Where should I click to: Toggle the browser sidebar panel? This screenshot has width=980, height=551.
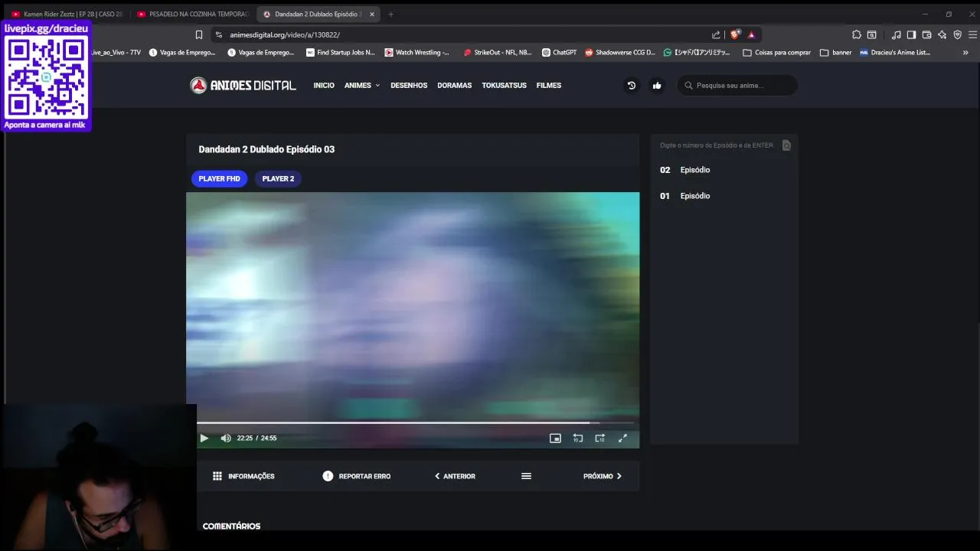(911, 34)
